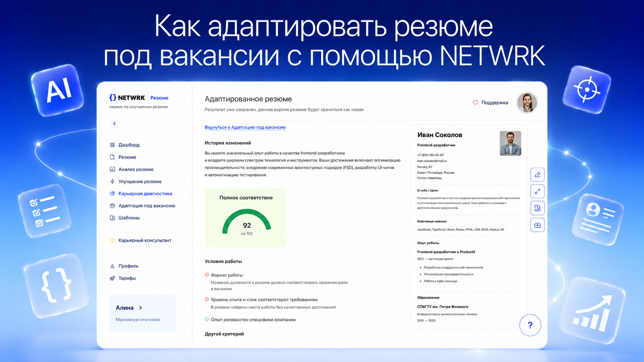Click the Полное соответствие card title

[246, 198]
